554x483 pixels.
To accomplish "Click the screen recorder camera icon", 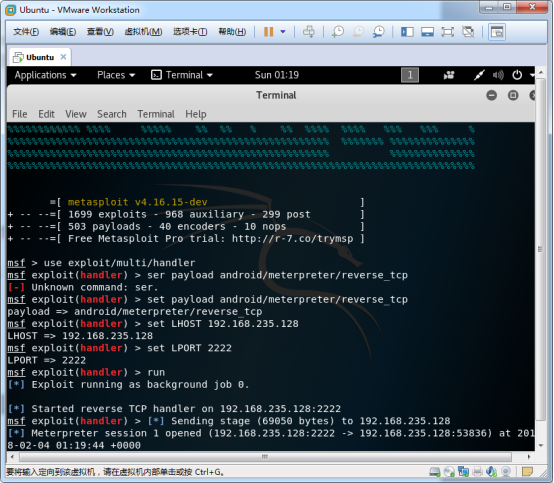I will [449, 75].
